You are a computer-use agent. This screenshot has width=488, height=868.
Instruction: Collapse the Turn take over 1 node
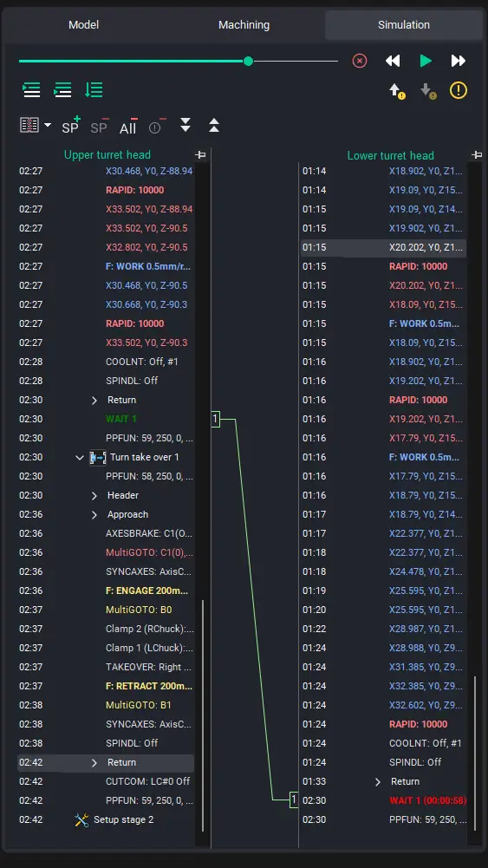(x=80, y=458)
